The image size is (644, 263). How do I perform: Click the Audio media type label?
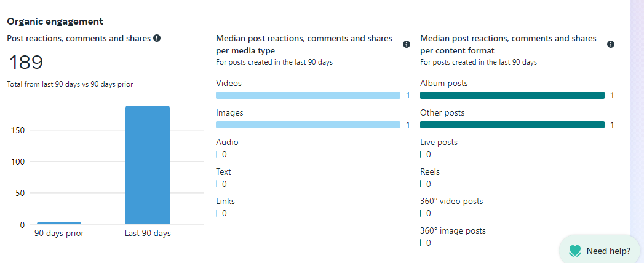[x=227, y=142]
